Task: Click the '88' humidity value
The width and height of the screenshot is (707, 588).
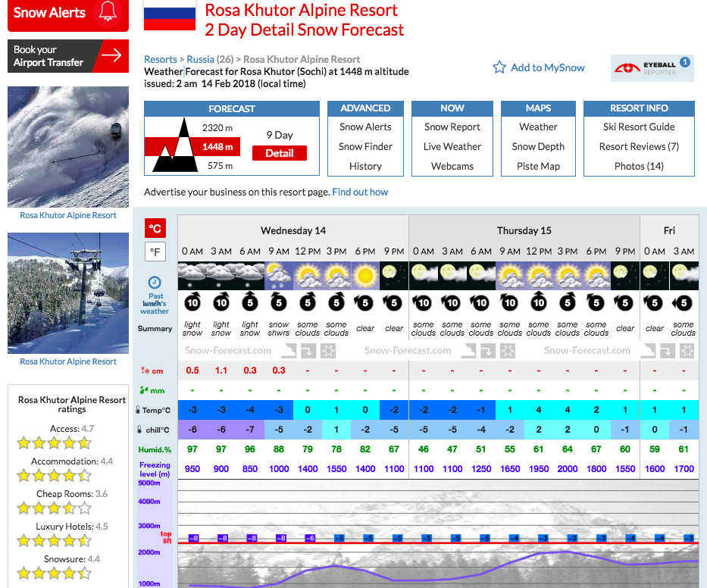Action: point(279,449)
